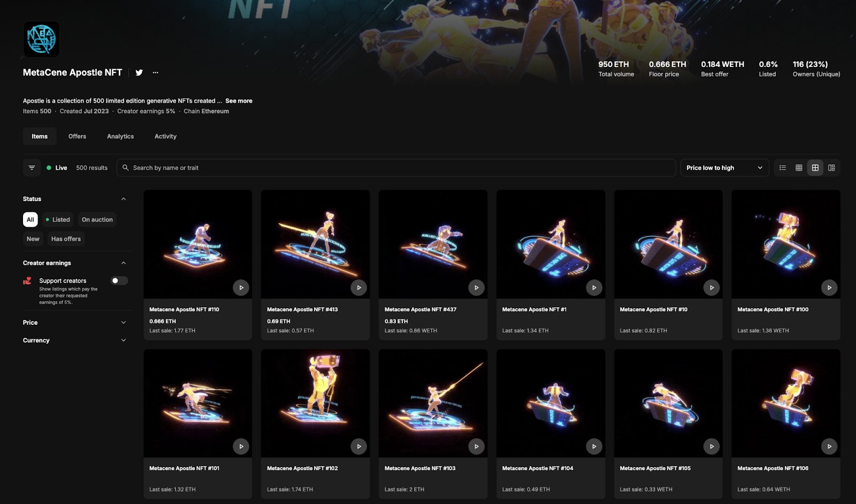The width and height of the screenshot is (856, 504).
Task: Click the Support creators heart-hand icon
Action: [x=27, y=281]
